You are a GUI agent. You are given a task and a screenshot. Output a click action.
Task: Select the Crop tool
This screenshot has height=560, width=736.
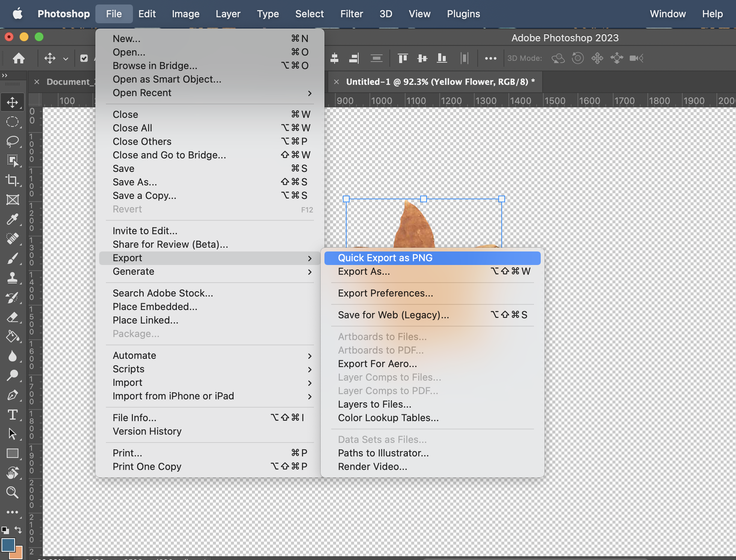point(12,180)
